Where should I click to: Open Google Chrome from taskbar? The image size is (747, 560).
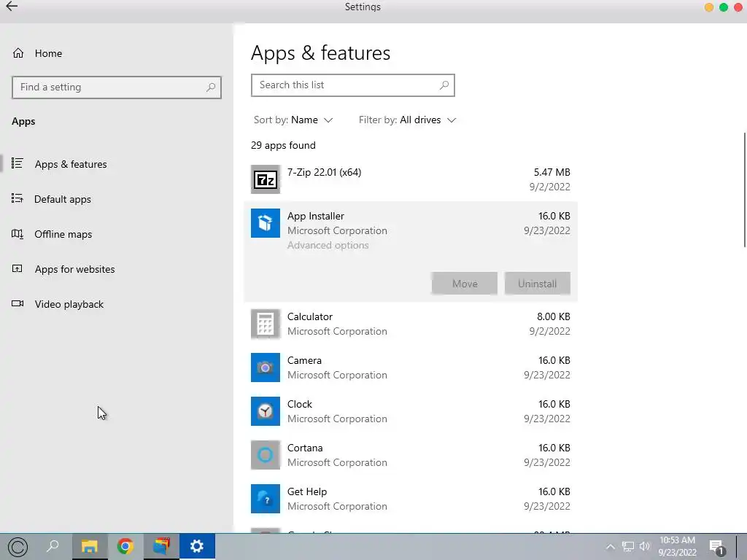click(x=125, y=546)
